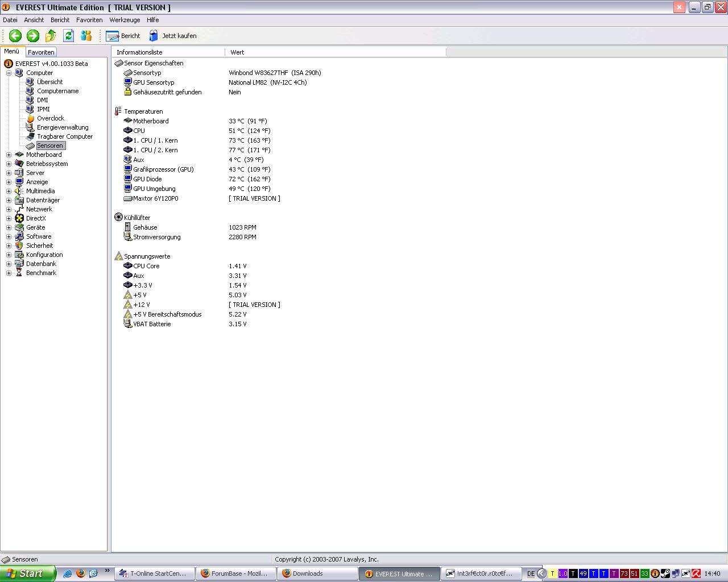The image size is (728, 582).
Task: Expand the Motherboard tree node
Action: 9,155
